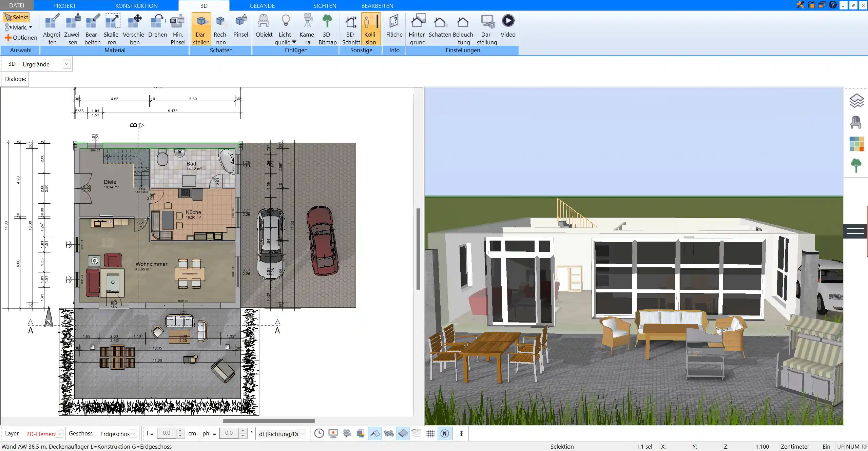Screen dimensions: 868x451
Task: Insert a 3D-Bitmap tree object
Action: 327,29
